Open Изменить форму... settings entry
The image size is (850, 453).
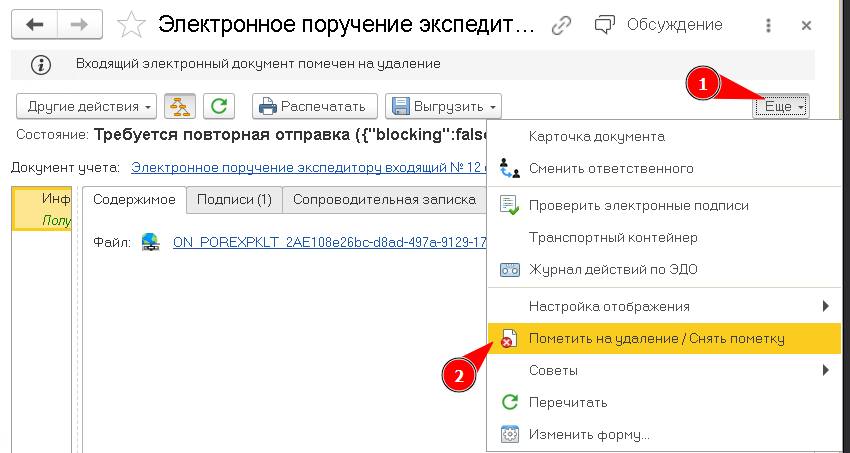[x=664, y=435]
